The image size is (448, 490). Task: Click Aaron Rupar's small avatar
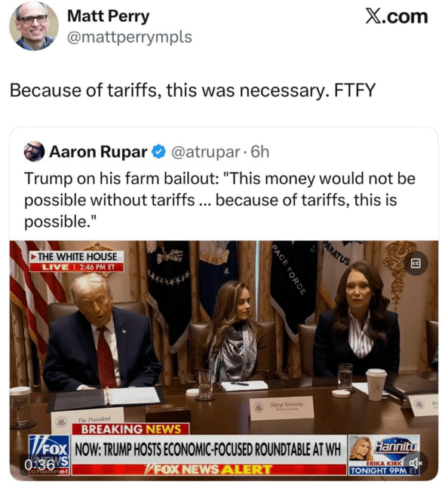click(x=34, y=152)
